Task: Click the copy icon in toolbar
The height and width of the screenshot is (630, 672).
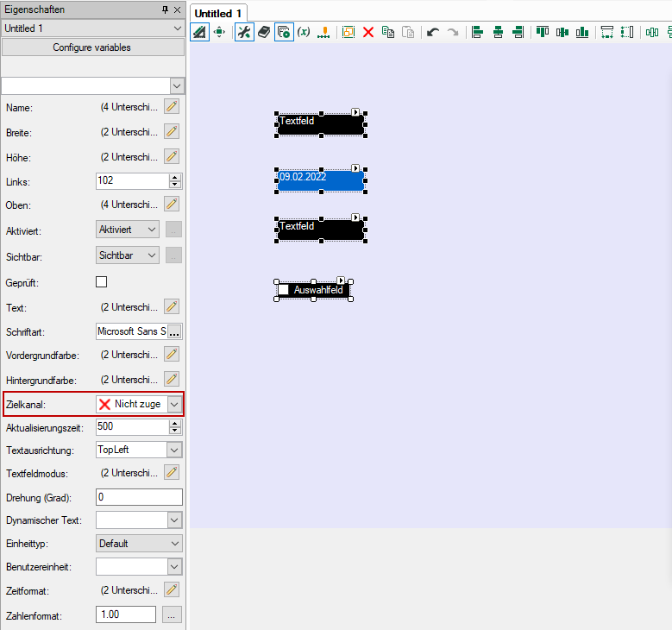Action: pos(388,32)
